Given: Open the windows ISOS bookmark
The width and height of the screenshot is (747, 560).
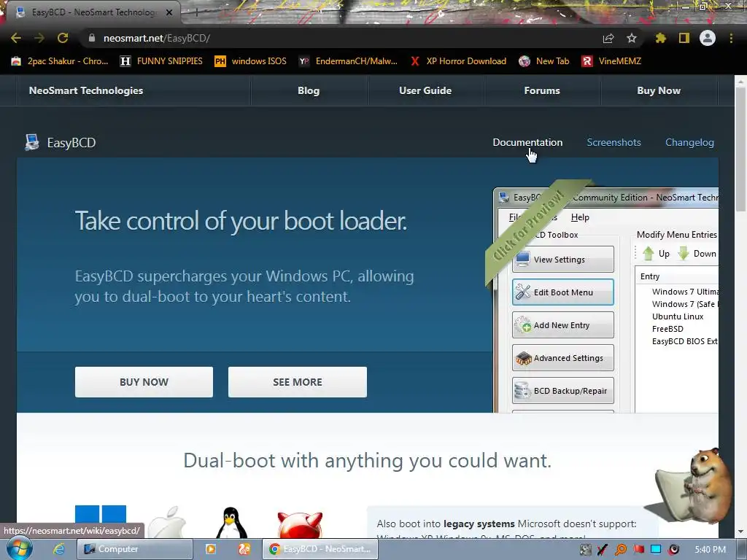Looking at the screenshot, I should (x=251, y=61).
